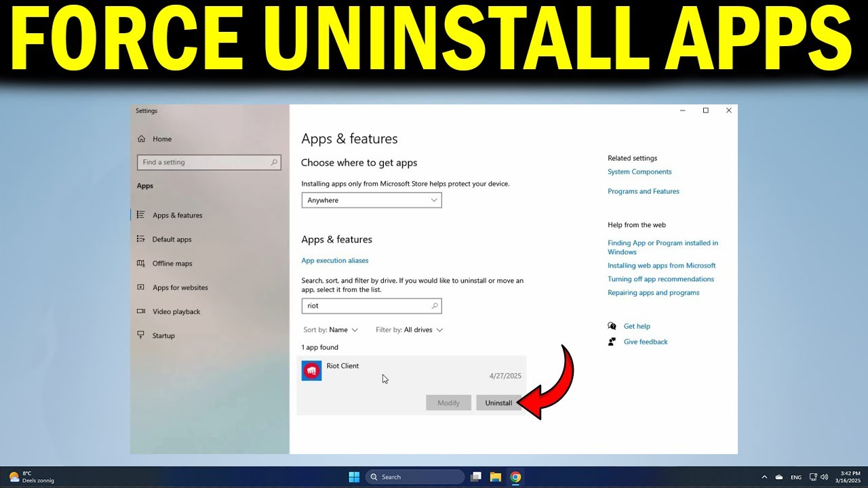Click the ENG language indicator in tray

coord(796,477)
